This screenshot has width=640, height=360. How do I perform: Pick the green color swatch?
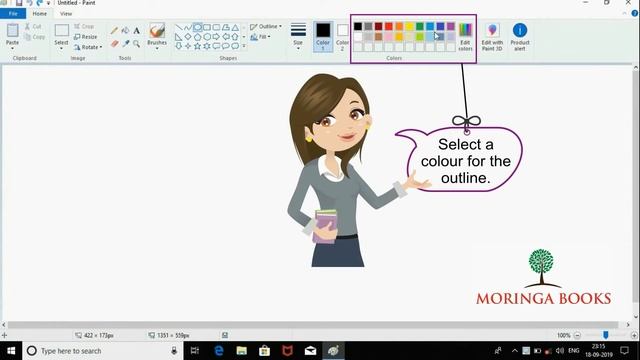pos(420,27)
